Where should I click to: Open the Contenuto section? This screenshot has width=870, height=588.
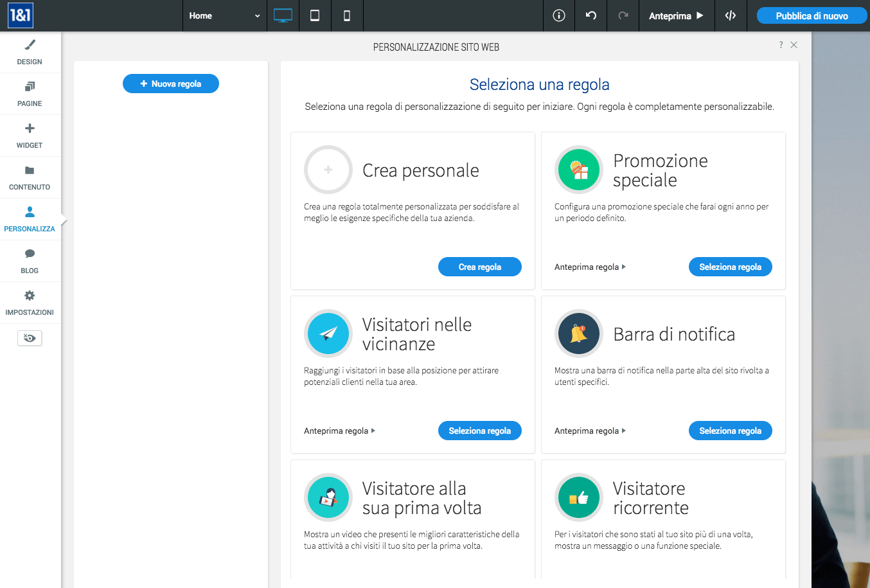click(30, 177)
